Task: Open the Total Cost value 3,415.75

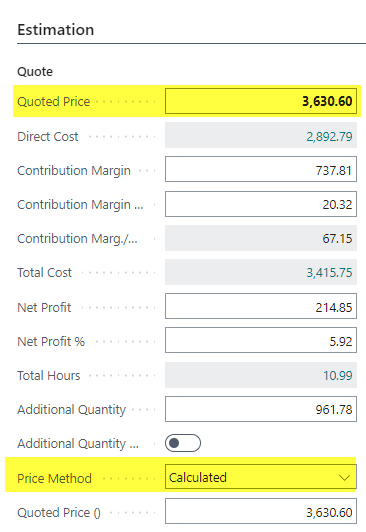Action: click(329, 272)
